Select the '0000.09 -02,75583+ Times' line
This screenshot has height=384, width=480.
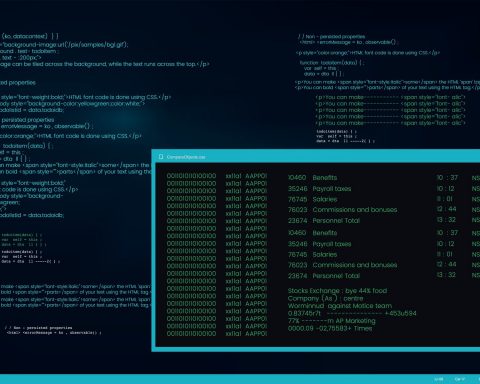click(330, 328)
